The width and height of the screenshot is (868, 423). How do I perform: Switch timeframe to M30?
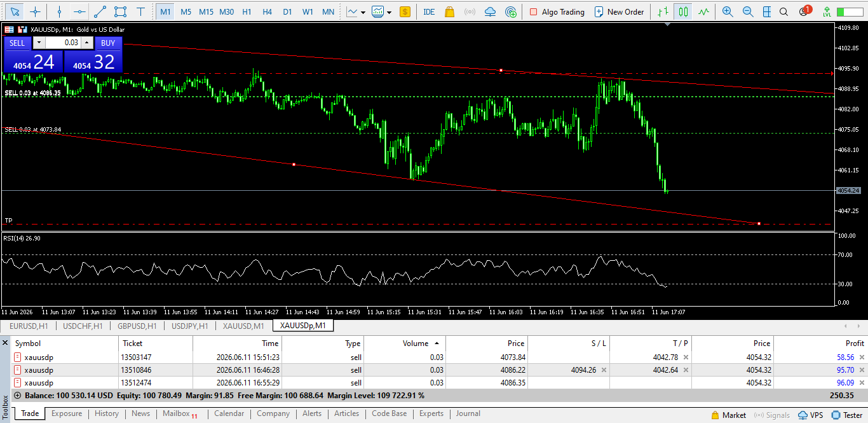point(226,11)
